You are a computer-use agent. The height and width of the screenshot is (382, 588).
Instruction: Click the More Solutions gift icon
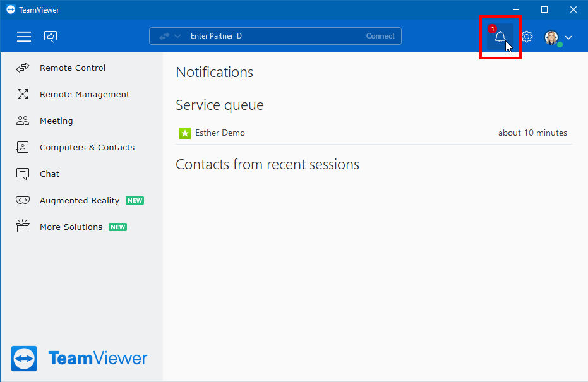coord(23,226)
